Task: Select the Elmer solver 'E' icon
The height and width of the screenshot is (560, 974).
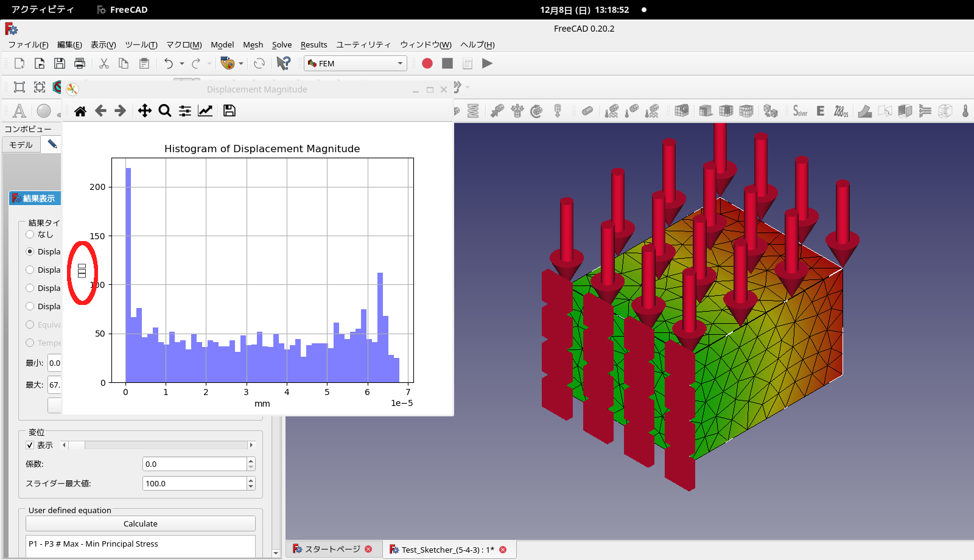Action: [x=820, y=111]
